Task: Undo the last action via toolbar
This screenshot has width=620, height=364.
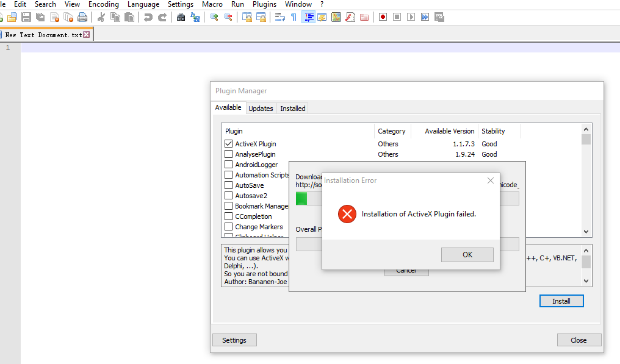Action: tap(148, 18)
